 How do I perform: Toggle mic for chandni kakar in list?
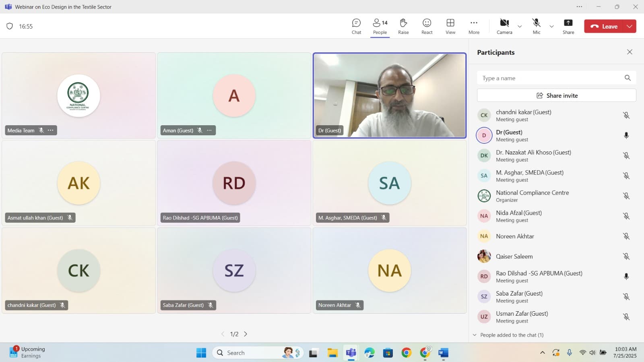pos(626,115)
